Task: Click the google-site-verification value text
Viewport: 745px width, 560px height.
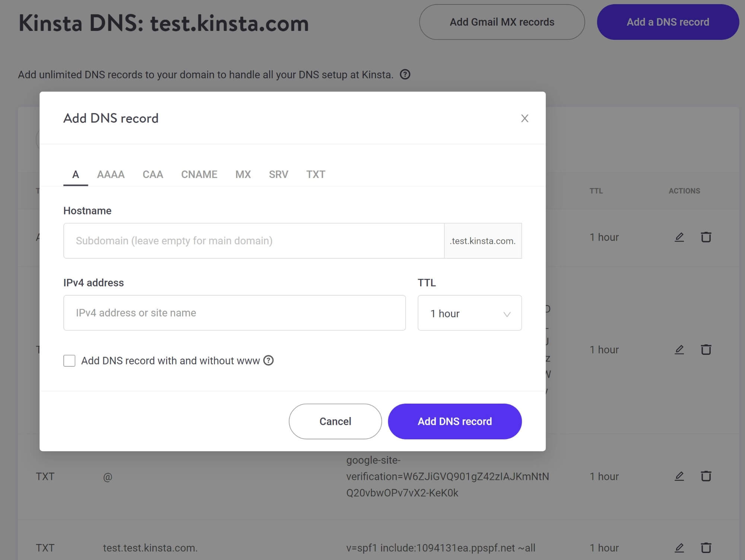Action: coord(448,477)
